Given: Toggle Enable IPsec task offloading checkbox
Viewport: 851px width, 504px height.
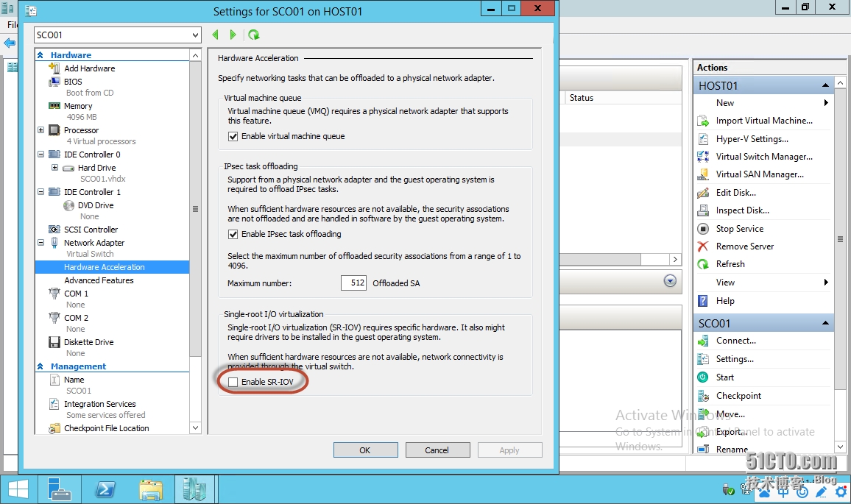Looking at the screenshot, I should pyautogui.click(x=233, y=235).
